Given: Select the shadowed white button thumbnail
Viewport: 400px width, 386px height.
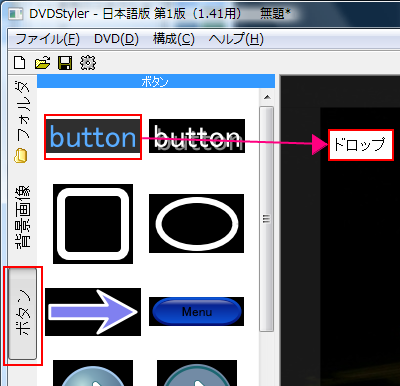Looking at the screenshot, I should point(197,136).
